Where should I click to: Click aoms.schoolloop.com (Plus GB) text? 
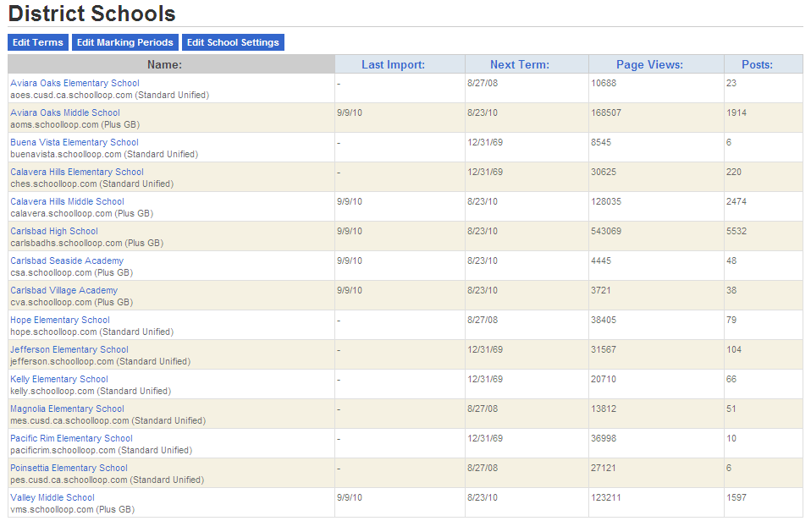[x=75, y=124]
